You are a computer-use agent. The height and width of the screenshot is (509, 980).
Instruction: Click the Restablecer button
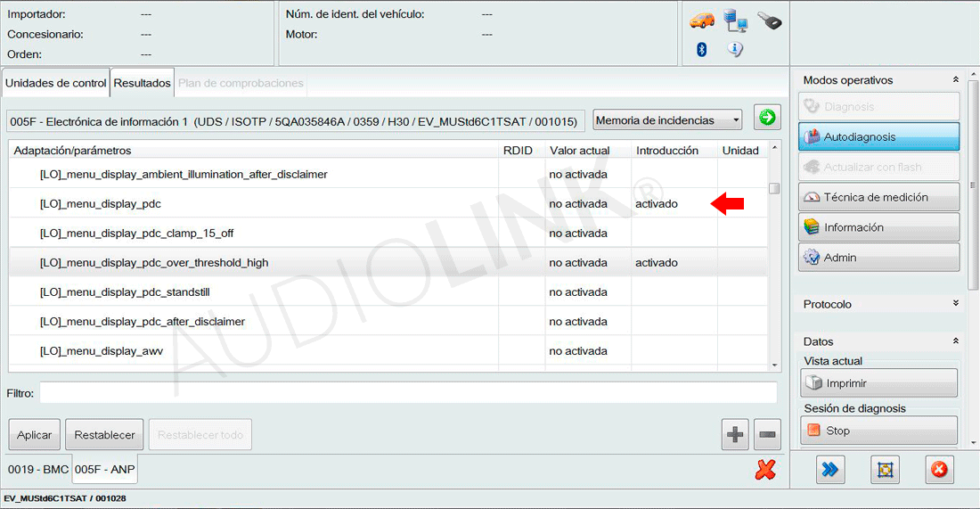[x=104, y=435]
